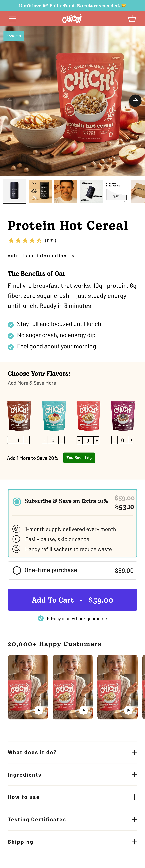Click the refill sachets recycle icon

tap(16, 549)
